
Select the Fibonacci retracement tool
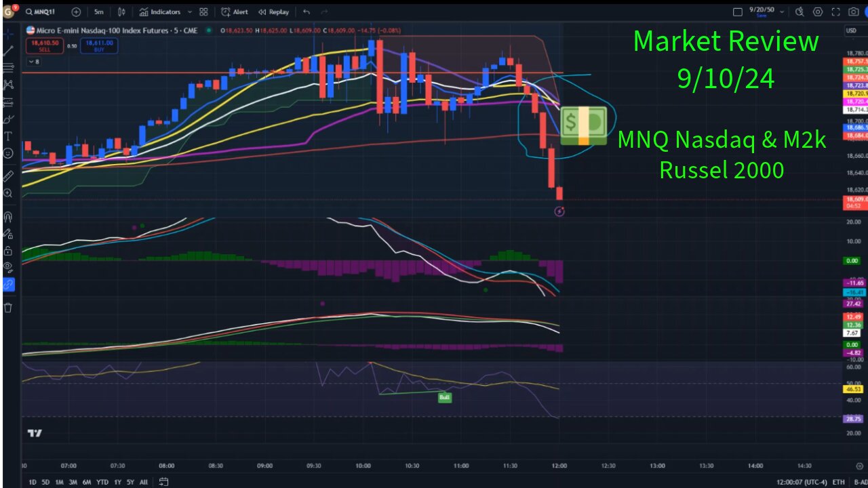click(8, 67)
